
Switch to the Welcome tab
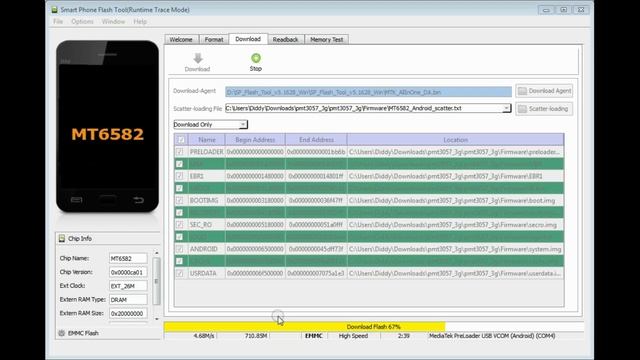181,40
